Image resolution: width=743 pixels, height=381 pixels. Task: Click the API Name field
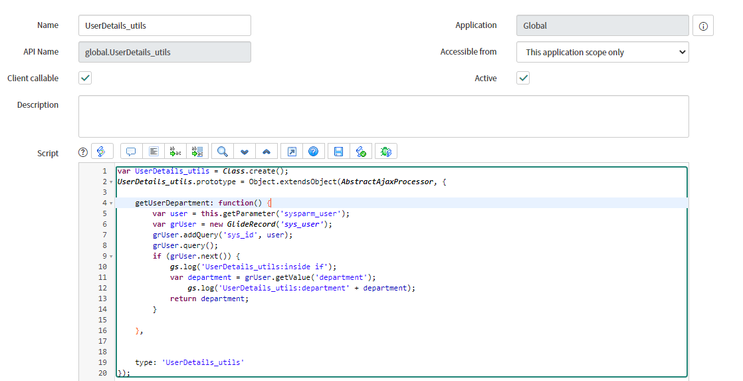164,52
